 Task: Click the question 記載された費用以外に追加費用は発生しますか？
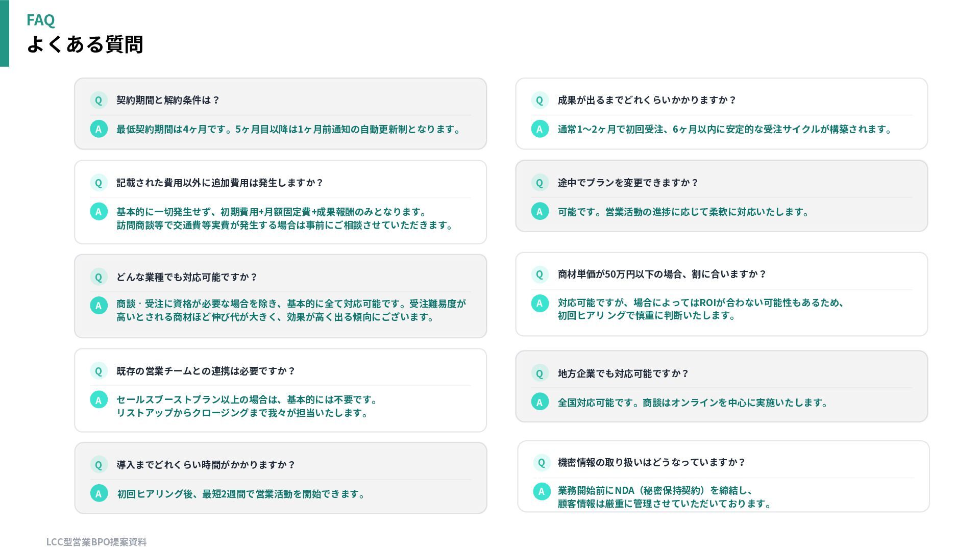click(x=219, y=183)
